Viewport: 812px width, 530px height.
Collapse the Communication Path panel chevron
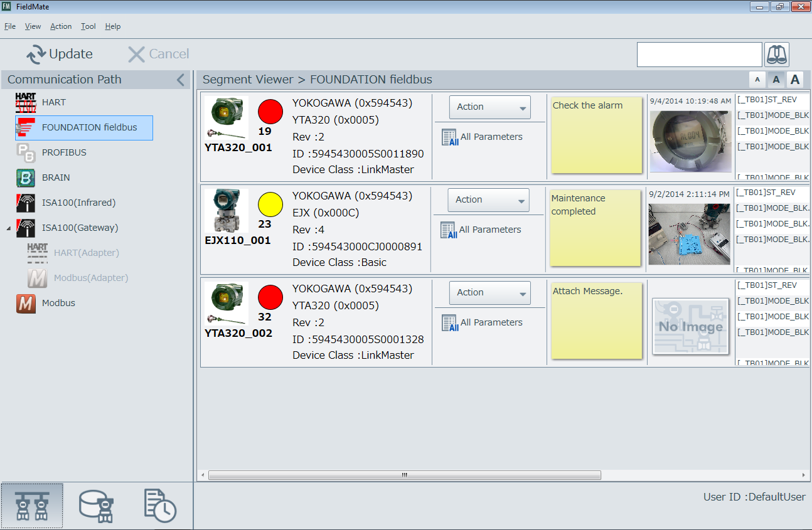pos(181,80)
